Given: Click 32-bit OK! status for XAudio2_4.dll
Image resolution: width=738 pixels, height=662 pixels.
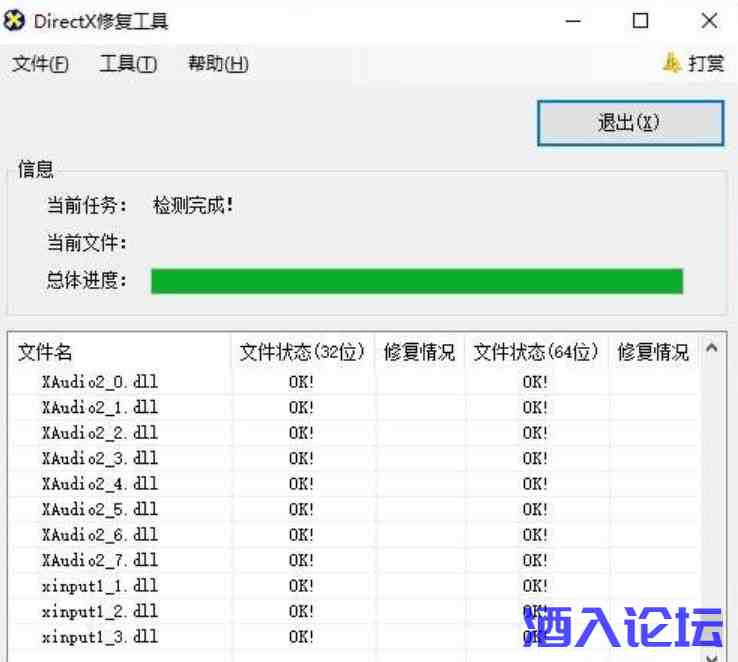Looking at the screenshot, I should [x=301, y=484].
